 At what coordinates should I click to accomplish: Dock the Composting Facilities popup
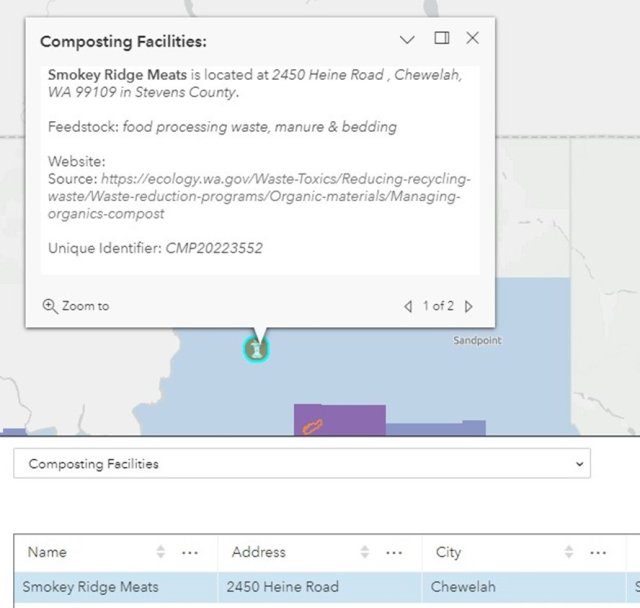tap(441, 38)
